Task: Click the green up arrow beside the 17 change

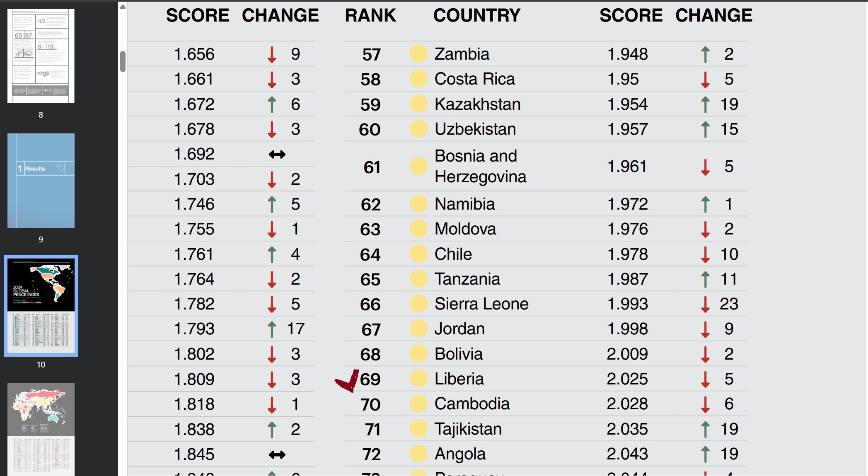Action: 272,329
